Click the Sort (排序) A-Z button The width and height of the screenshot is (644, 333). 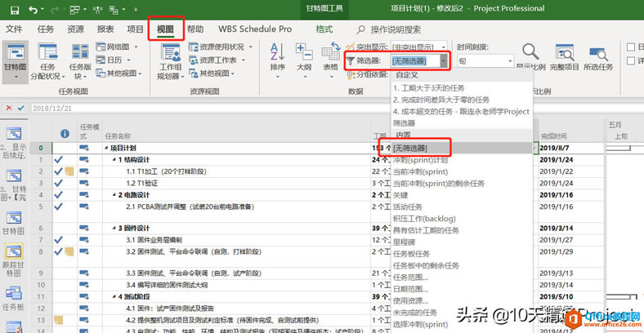(x=278, y=60)
